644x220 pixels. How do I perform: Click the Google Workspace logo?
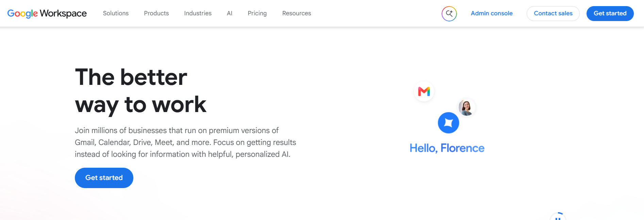[x=47, y=13]
